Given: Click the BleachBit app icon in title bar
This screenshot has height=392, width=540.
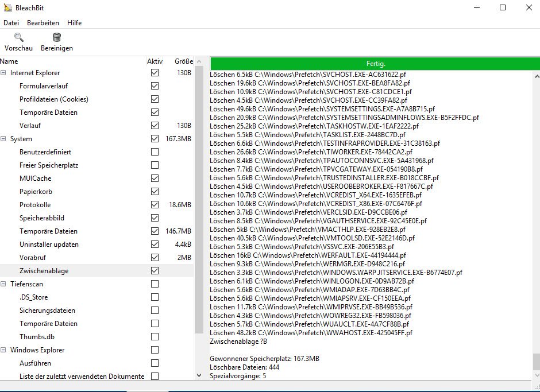Looking at the screenshot, I should pos(7,7).
